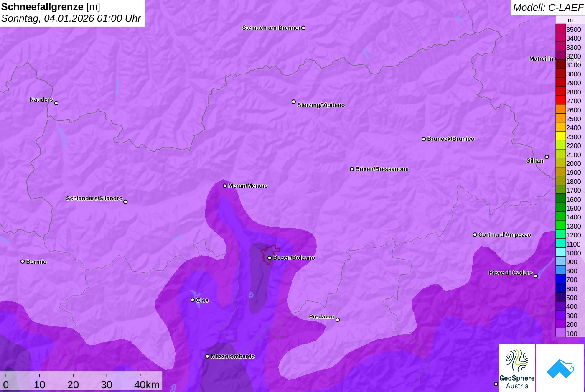The width and height of the screenshot is (585, 392).
Task: Click the Bozen/Bolzano city marker
Action: point(270,258)
